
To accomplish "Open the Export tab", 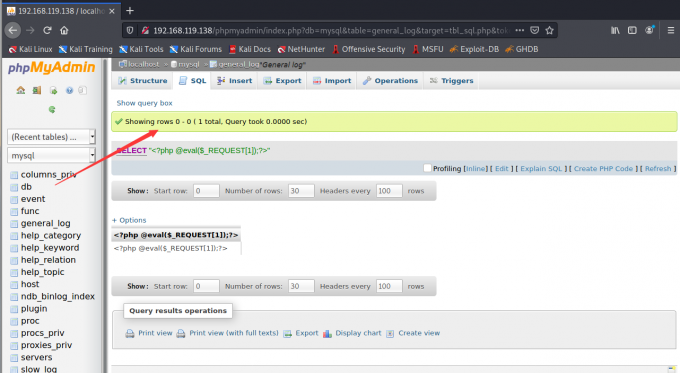I will pos(282,81).
